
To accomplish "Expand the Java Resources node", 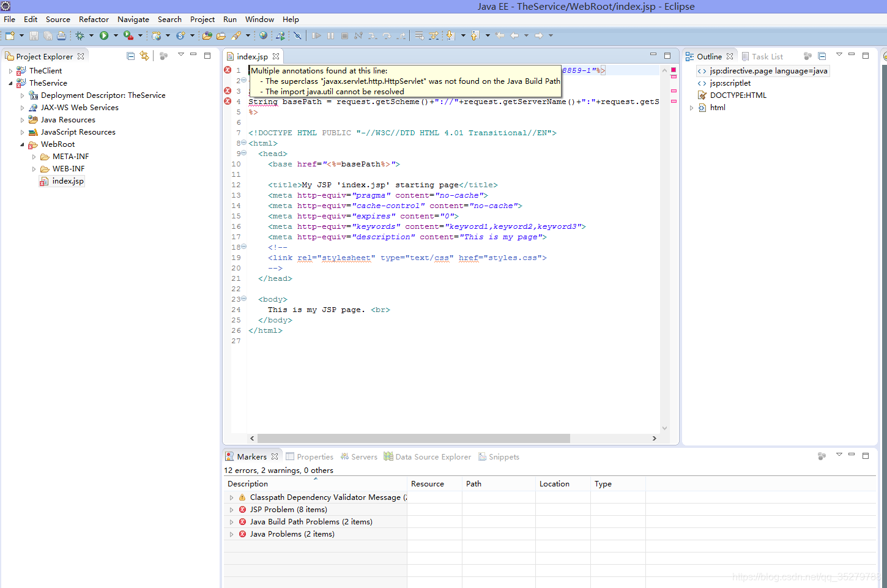I will click(x=23, y=119).
